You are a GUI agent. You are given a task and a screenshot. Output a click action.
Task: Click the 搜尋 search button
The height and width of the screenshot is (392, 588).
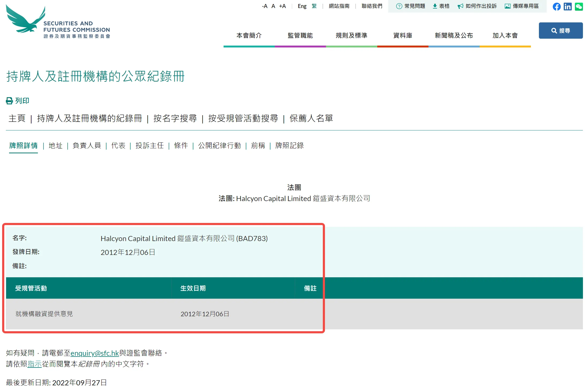[561, 30]
